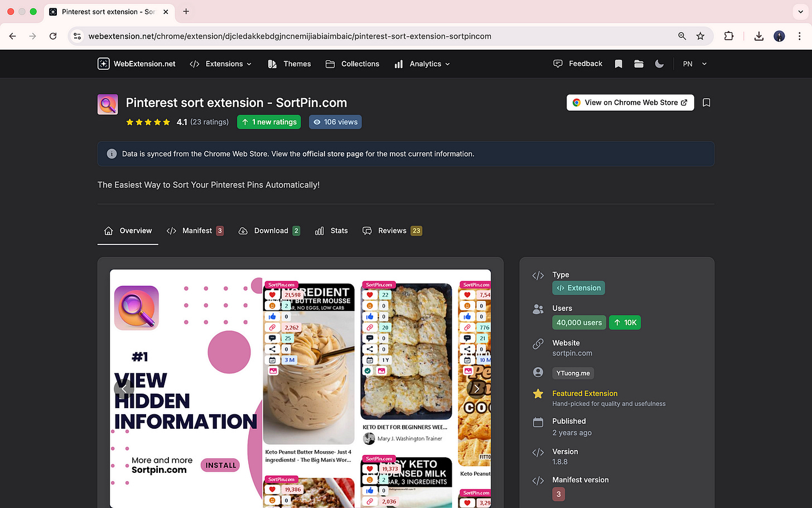Switch to the Stats tab
The height and width of the screenshot is (508, 812).
(331, 231)
